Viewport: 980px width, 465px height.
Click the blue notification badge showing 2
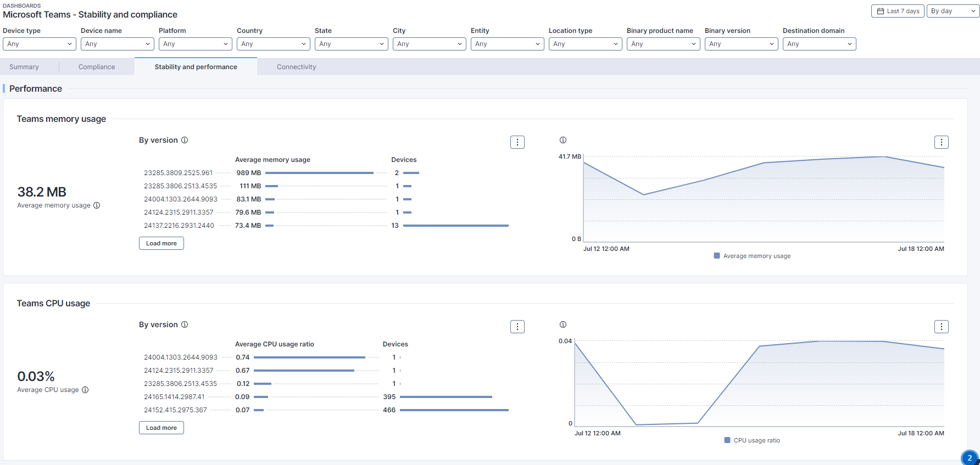(970, 458)
